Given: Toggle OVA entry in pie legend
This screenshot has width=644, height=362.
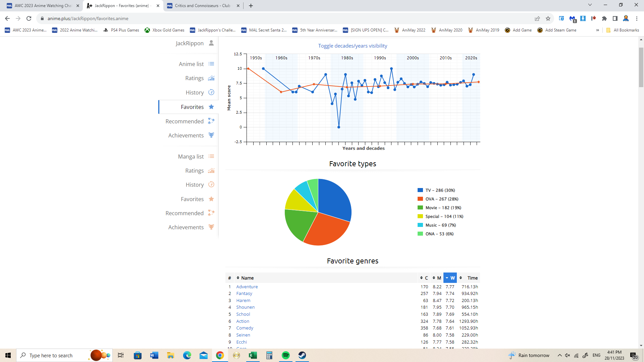Looking at the screenshot, I should click(441, 199).
